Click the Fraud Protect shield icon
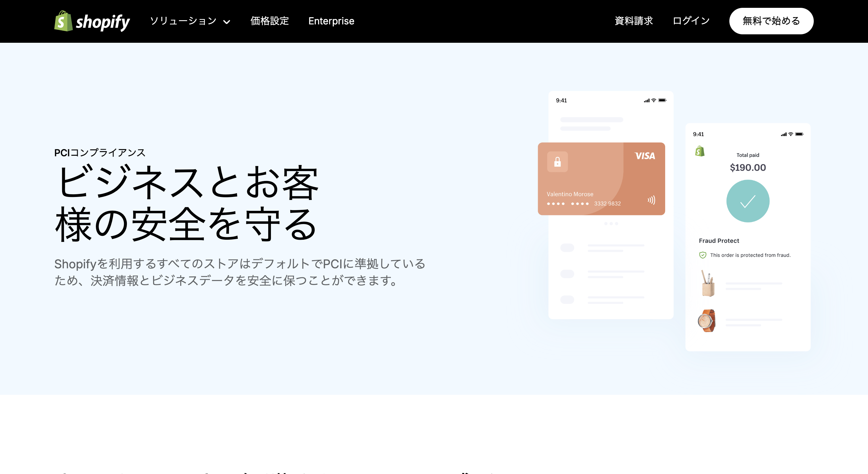The image size is (868, 474). (x=702, y=255)
